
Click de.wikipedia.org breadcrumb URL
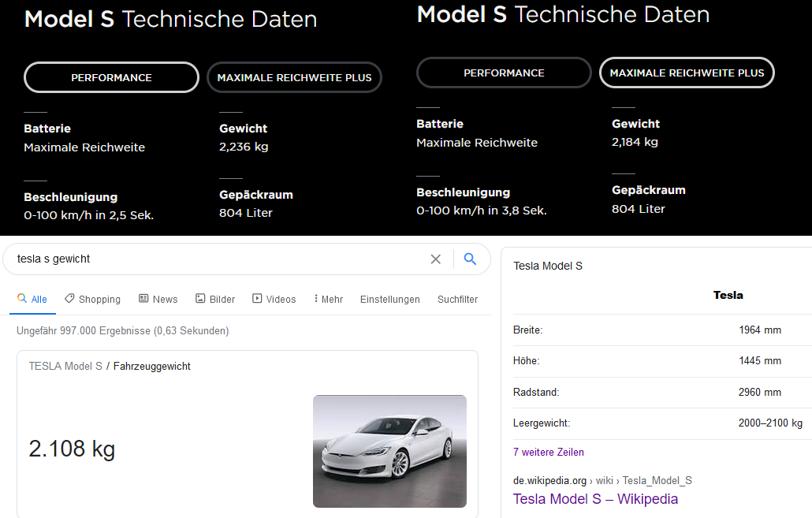click(550, 481)
